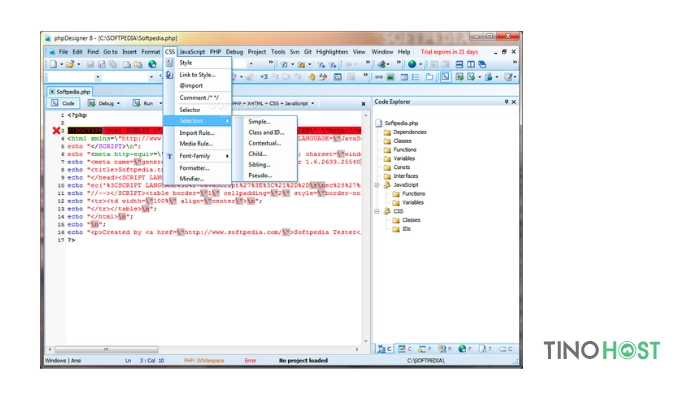Collapse the JavaScript node in Code Explorer
Image resolution: width=700 pixels, height=400 pixels.
[x=377, y=185]
